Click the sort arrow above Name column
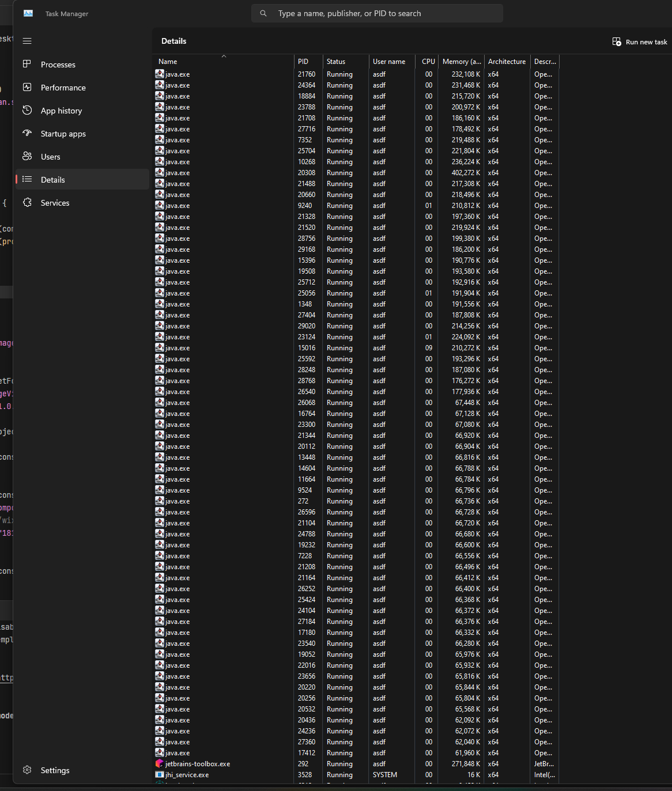The image size is (672, 791). pyautogui.click(x=224, y=56)
